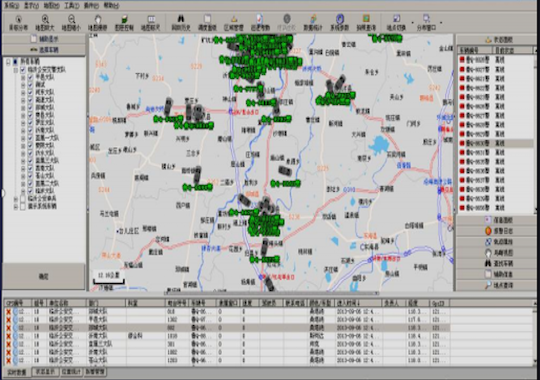
Task: Click the 选择车辆 select vehicle panel header
Action: pyautogui.click(x=44, y=50)
